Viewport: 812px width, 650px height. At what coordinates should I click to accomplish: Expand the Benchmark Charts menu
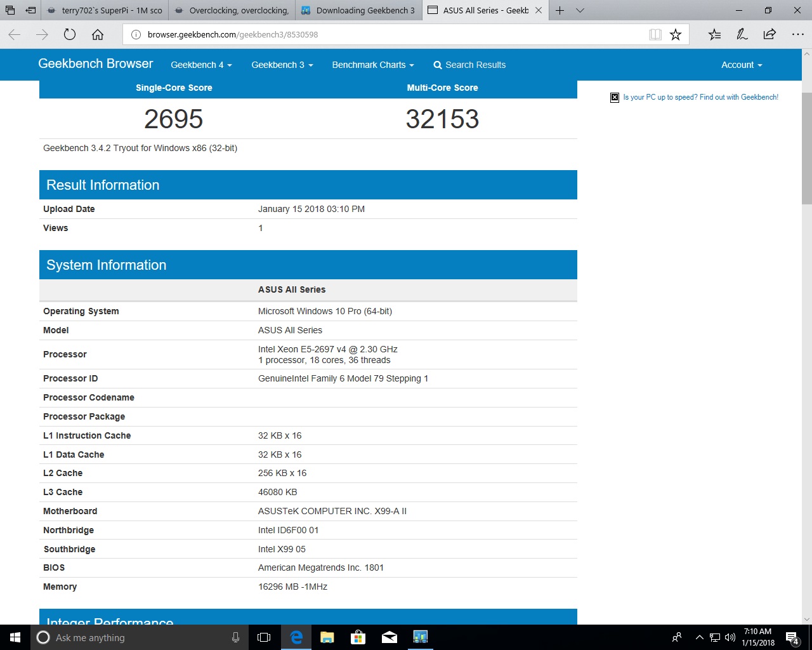pyautogui.click(x=372, y=65)
